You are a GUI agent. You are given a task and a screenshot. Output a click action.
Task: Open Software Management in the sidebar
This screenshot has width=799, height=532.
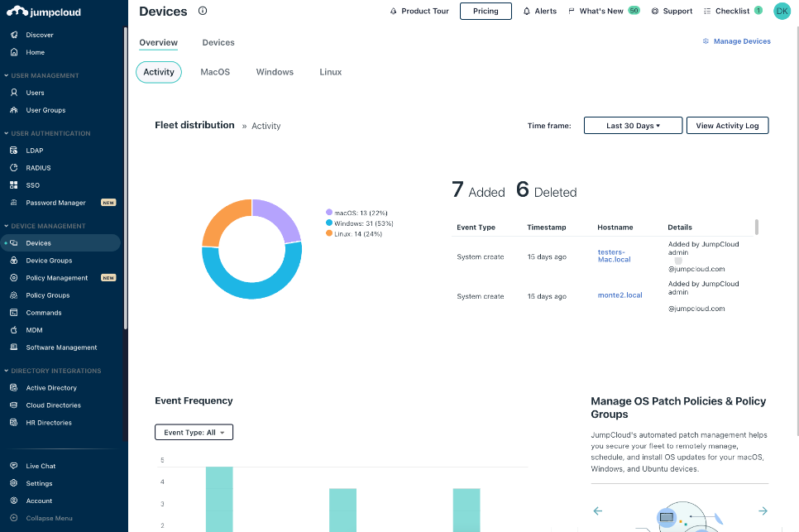click(x=63, y=347)
